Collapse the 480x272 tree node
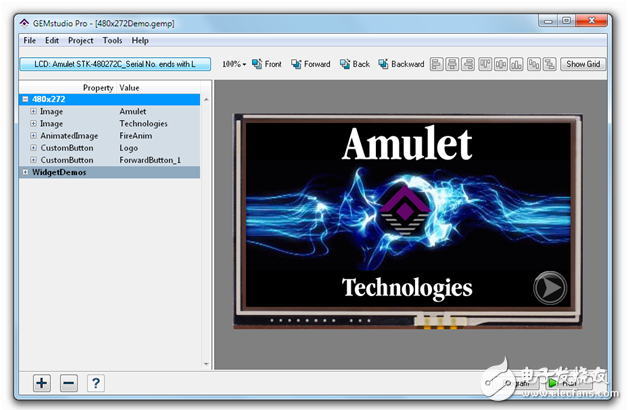 24,100
